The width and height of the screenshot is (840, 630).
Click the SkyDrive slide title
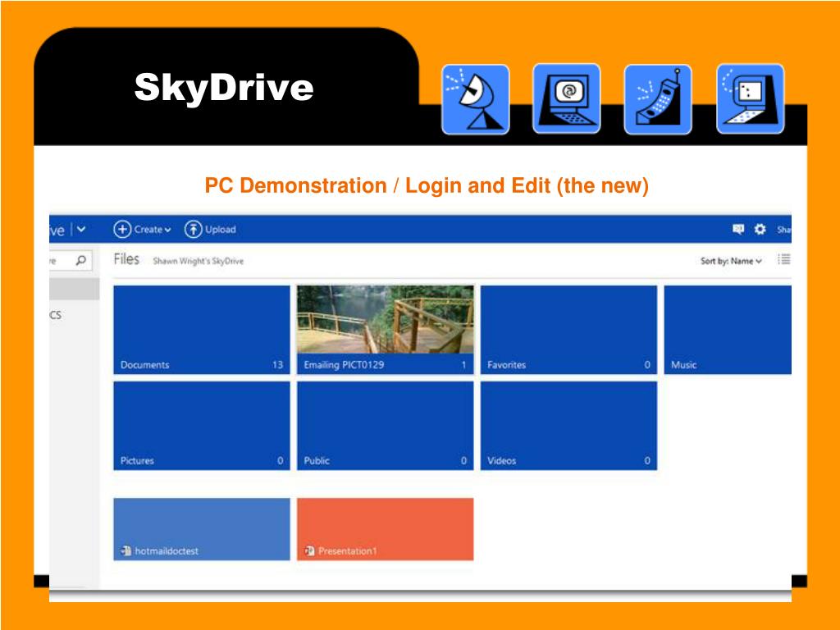click(x=223, y=87)
